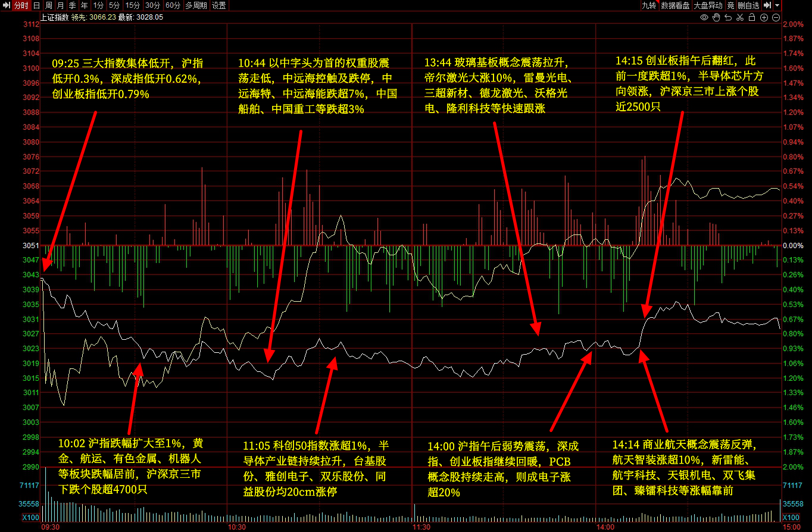Image resolution: width=812 pixels, height=532 pixels.
Task: Open the 多周期 multi-period view
Action: click(196, 5)
